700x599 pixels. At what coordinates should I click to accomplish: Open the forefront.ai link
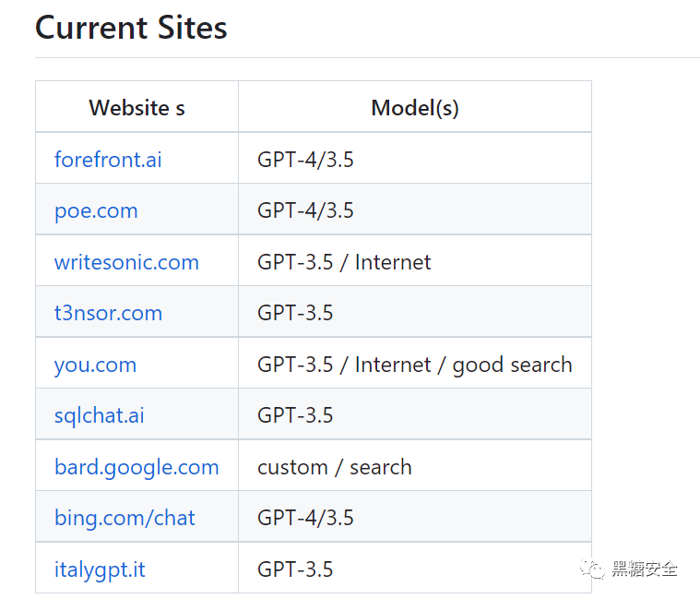tap(108, 160)
